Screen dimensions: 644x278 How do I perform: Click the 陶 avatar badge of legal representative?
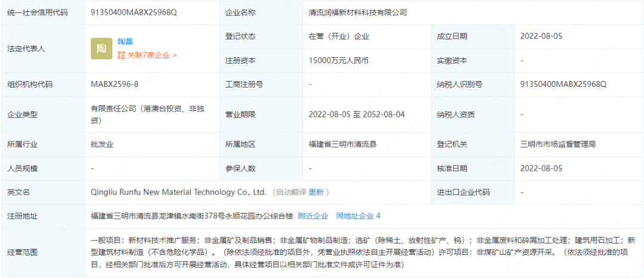(101, 48)
